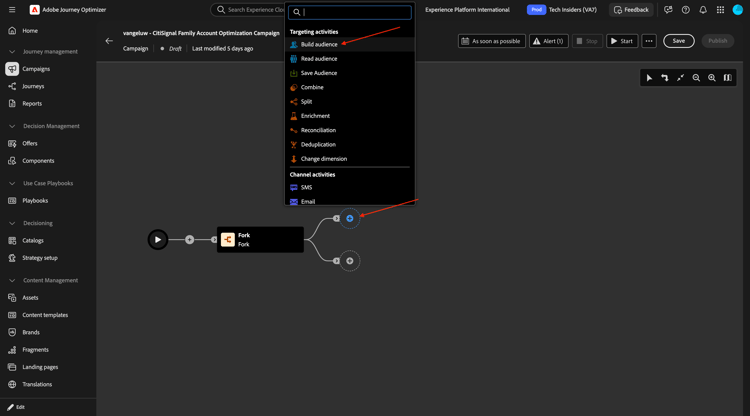This screenshot has width=750, height=416.
Task: Open the help question mark icon
Action: (685, 10)
